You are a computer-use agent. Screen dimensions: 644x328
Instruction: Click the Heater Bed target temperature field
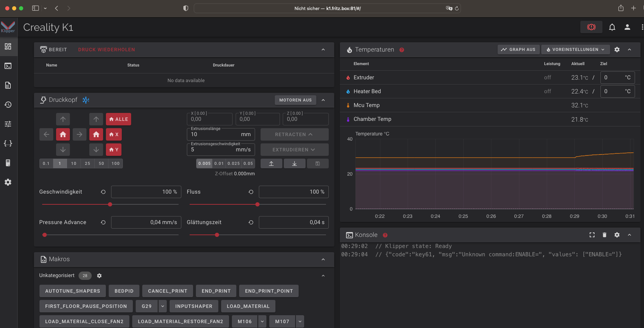coord(617,91)
